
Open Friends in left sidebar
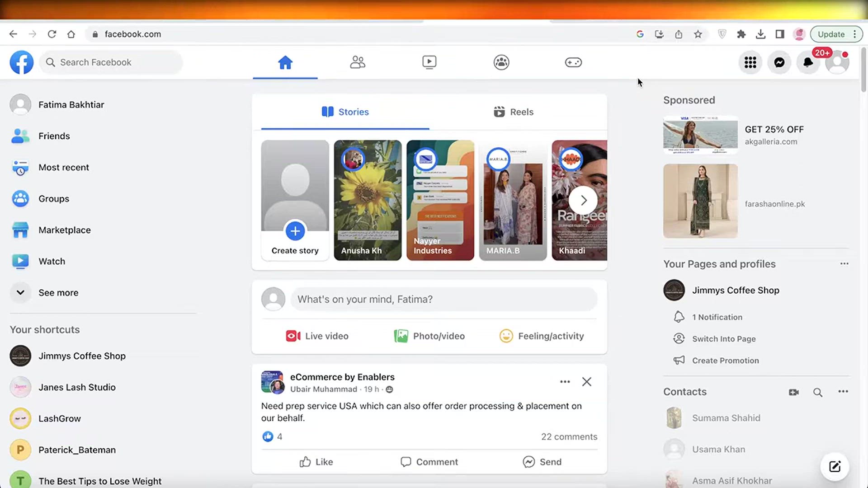click(103, 136)
